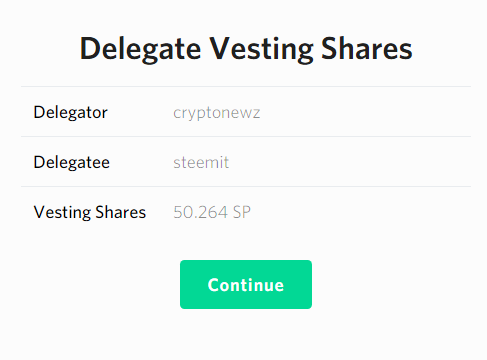Click the divider line under the heading
This screenshot has height=360, width=487.
point(246,86)
